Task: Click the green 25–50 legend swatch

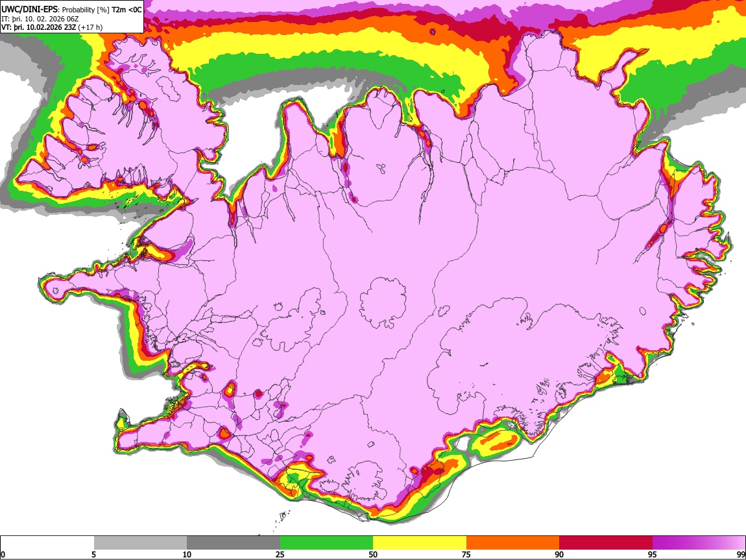Action: (326, 542)
